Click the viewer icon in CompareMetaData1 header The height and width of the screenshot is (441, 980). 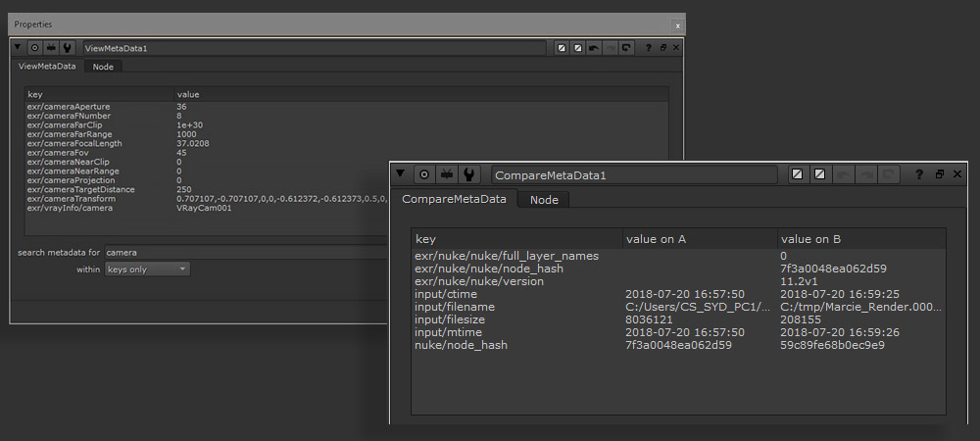click(447, 174)
